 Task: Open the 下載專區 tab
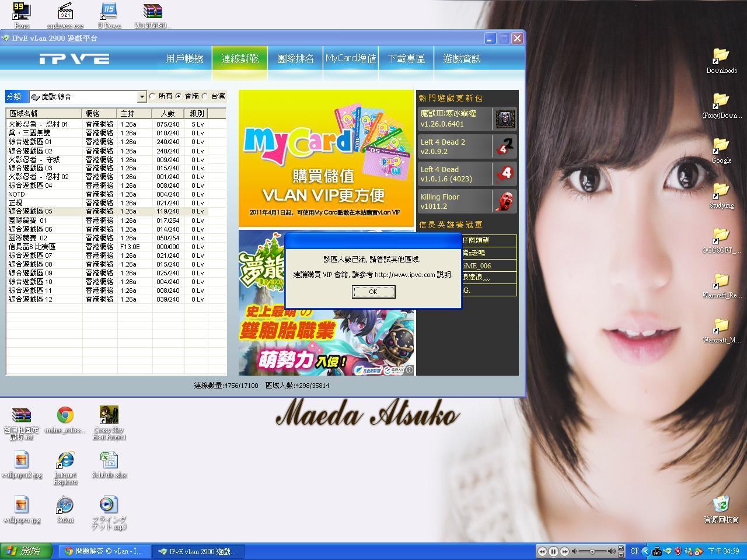pos(406,59)
